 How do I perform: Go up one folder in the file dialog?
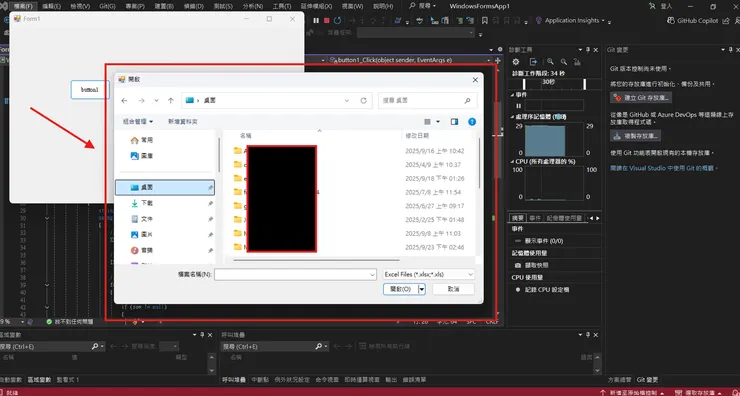pos(171,101)
